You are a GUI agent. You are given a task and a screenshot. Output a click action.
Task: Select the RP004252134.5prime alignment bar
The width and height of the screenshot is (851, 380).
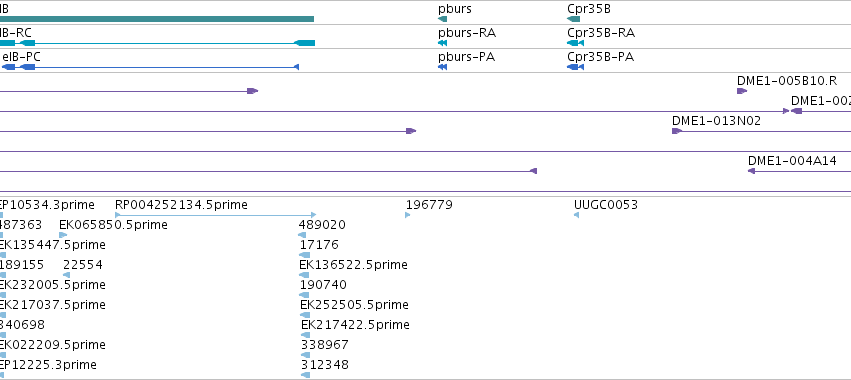coord(215,215)
